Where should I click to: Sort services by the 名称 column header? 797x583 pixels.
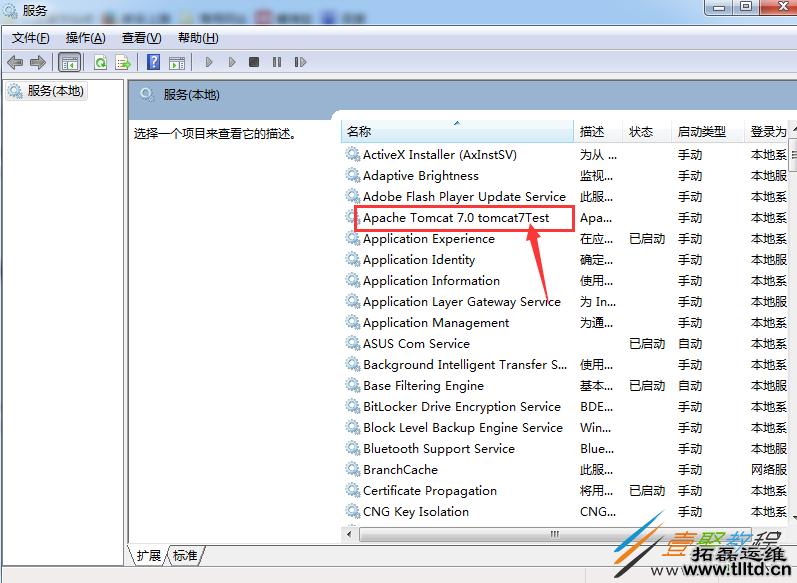[x=457, y=132]
